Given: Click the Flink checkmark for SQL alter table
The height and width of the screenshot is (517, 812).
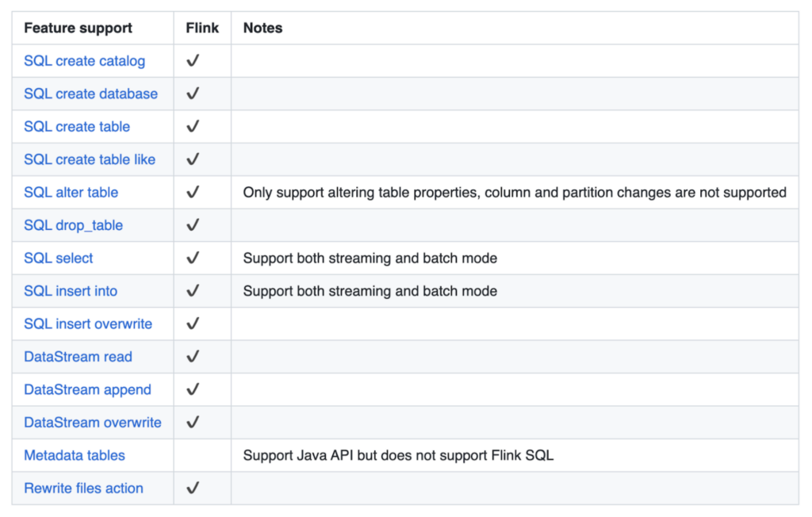Looking at the screenshot, I should coord(193,193).
